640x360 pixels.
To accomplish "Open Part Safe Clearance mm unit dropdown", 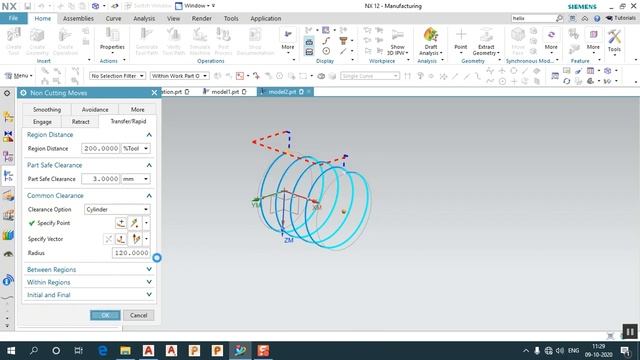I will click(x=136, y=179).
